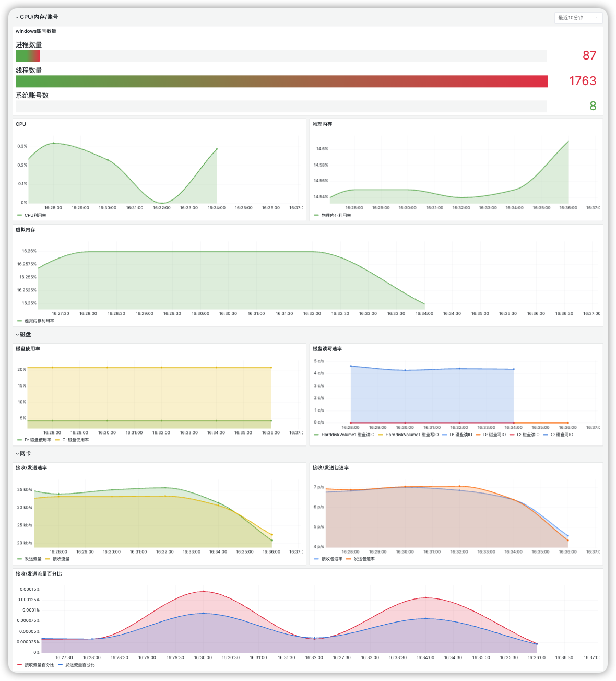Open the 磁盘读写速率 panel title menu
Image resolution: width=616 pixels, height=681 pixels.
click(x=327, y=349)
